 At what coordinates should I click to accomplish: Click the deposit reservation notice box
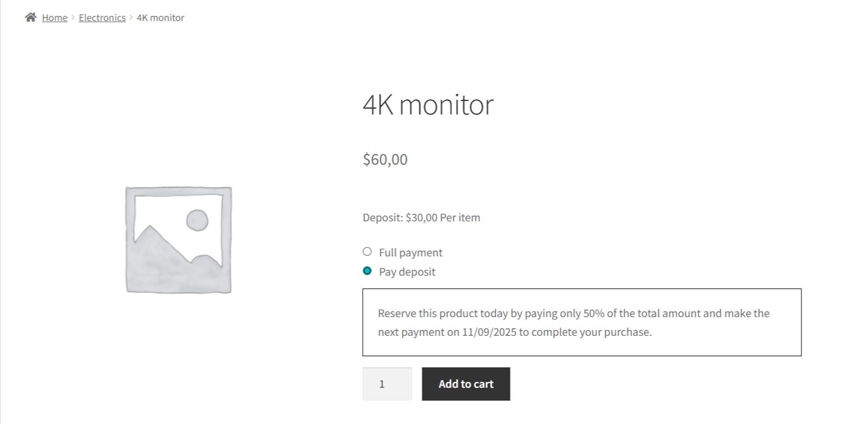(x=581, y=322)
